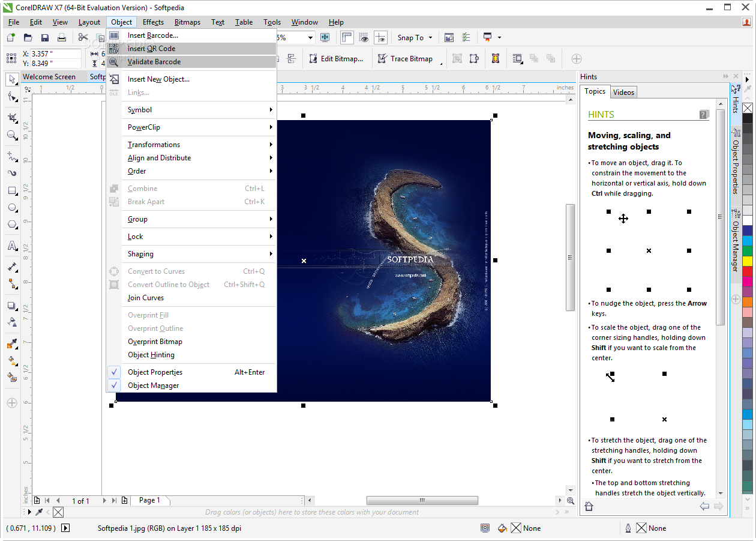Screen dimensions: 756x541
Task: Click the horizontal scrollbar thumb
Action: [422, 500]
